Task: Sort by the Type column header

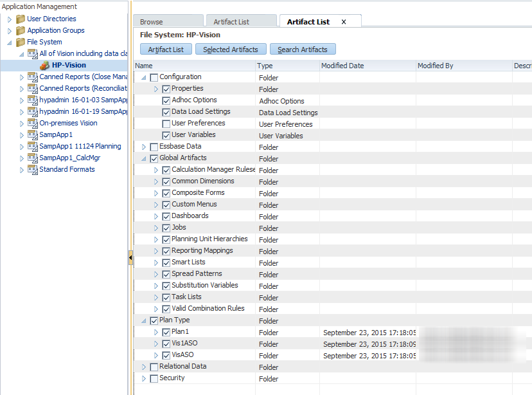Action: pyautogui.click(x=287, y=66)
